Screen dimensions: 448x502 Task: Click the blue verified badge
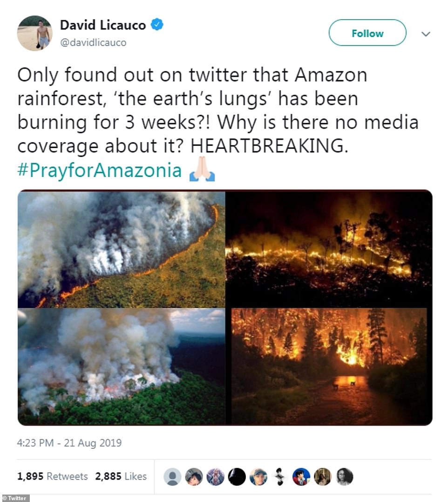pyautogui.click(x=158, y=25)
